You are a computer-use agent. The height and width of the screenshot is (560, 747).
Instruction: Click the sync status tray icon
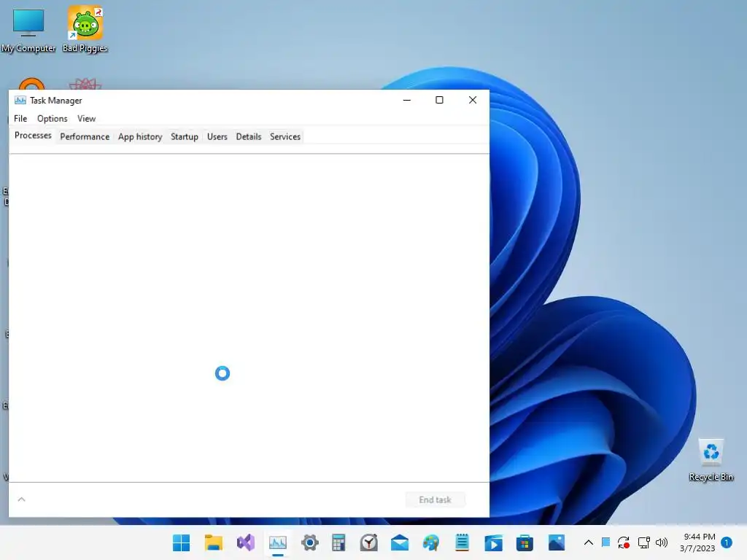[624, 542]
